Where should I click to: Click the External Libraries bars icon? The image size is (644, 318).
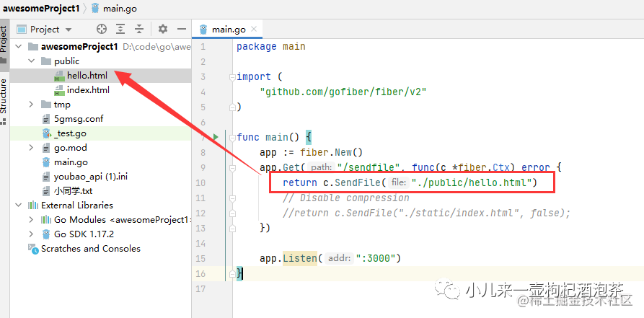[33, 205]
